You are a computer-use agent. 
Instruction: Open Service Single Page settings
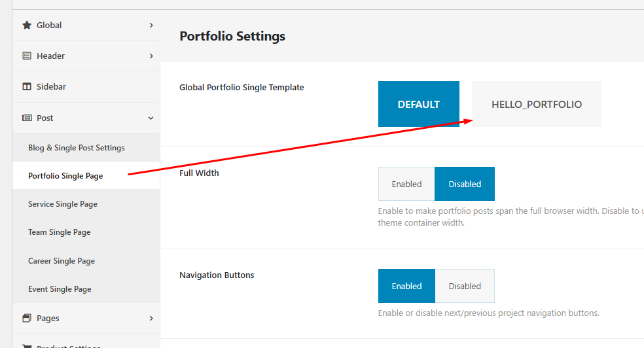click(63, 204)
